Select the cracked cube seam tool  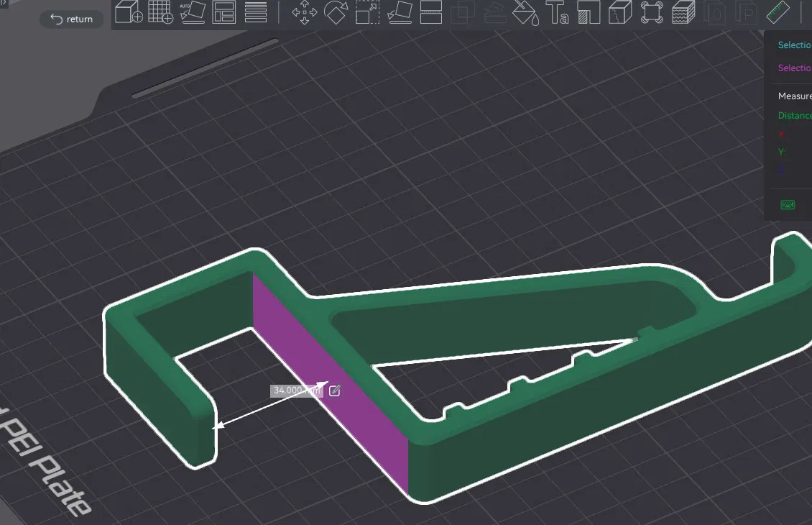click(x=620, y=12)
